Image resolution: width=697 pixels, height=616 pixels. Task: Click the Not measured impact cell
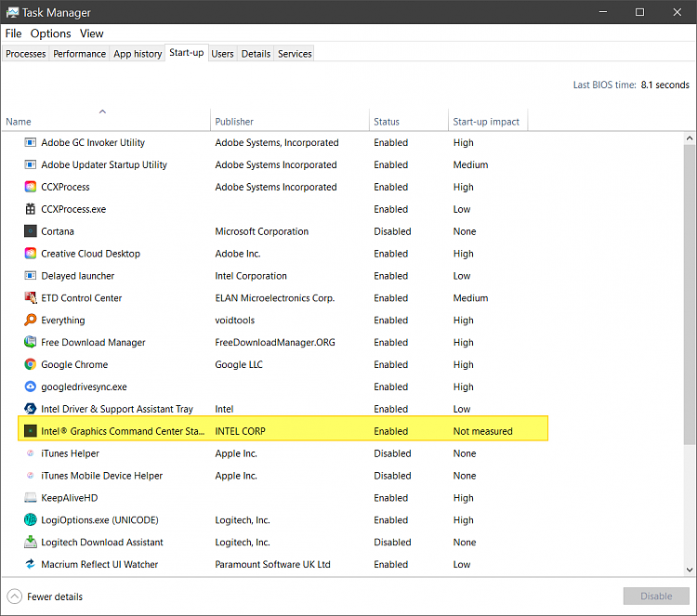pos(482,431)
